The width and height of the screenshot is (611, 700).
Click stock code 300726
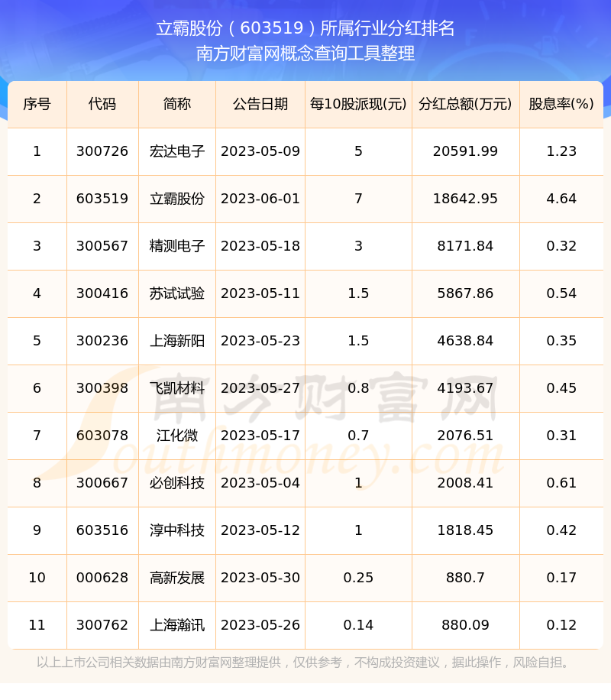click(102, 151)
